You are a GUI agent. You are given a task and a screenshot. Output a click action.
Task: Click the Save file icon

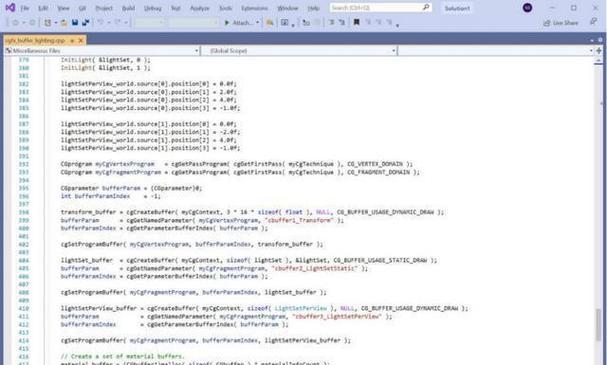75,23
